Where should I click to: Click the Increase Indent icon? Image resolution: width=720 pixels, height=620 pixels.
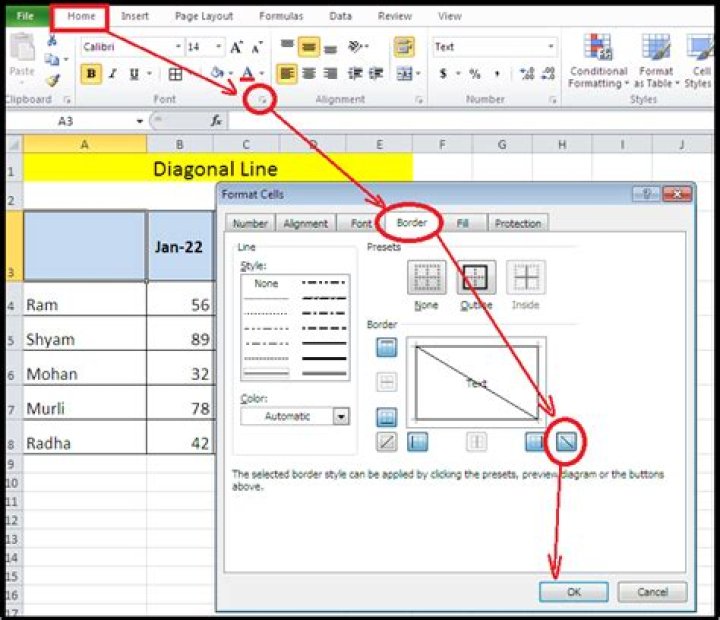pos(376,73)
